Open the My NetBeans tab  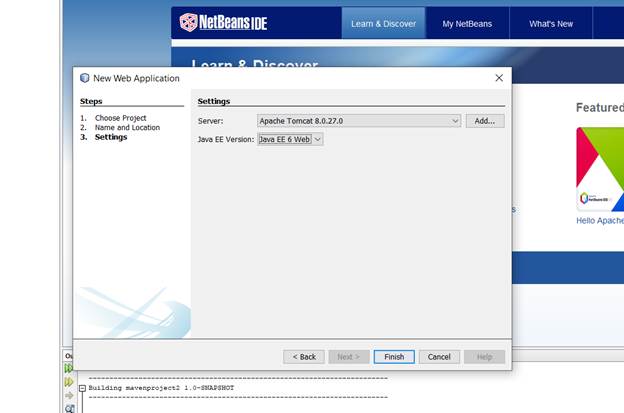[467, 23]
